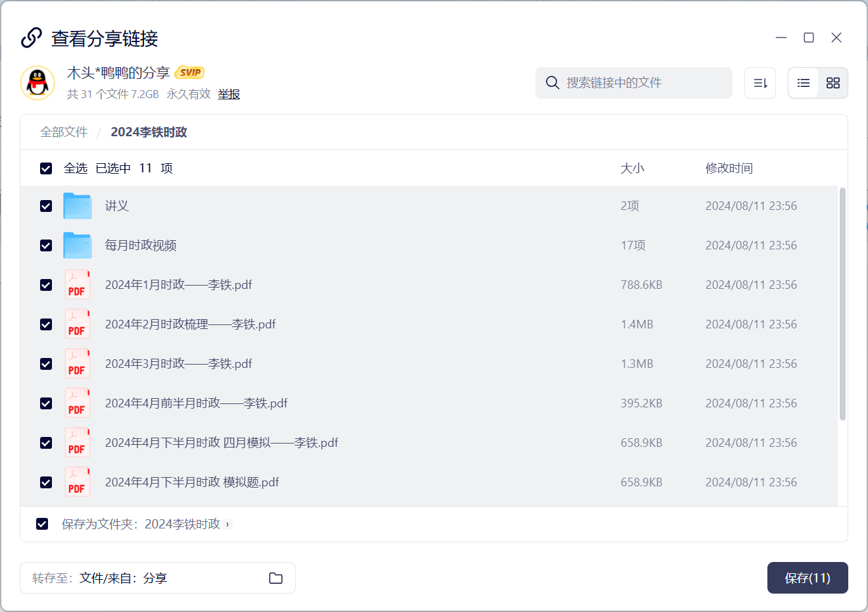Open folder picker icon in save destination

[276, 578]
